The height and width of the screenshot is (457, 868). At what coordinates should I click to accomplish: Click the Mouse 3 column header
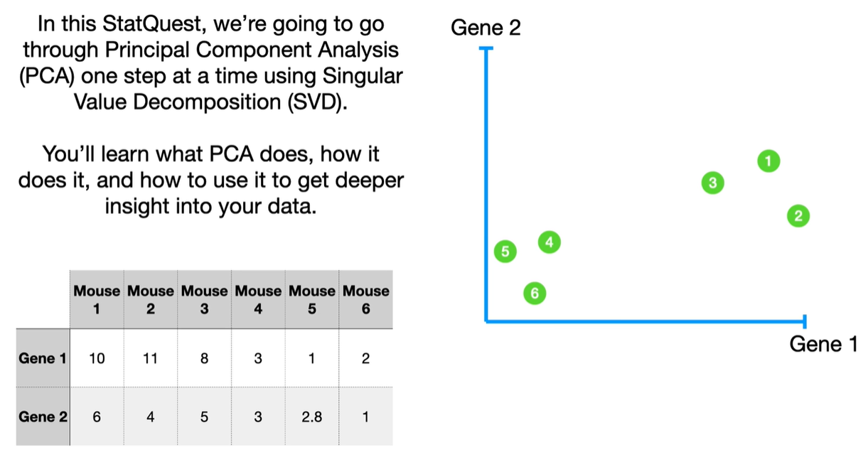click(204, 300)
